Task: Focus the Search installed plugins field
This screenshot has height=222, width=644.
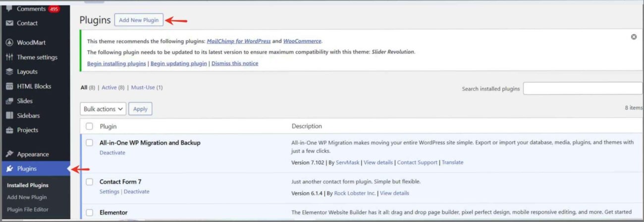Action: (x=583, y=89)
